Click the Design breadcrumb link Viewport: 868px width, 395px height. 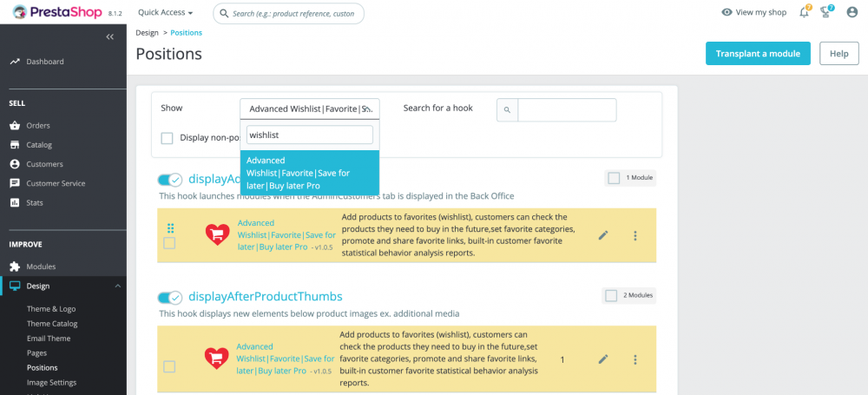[148, 33]
